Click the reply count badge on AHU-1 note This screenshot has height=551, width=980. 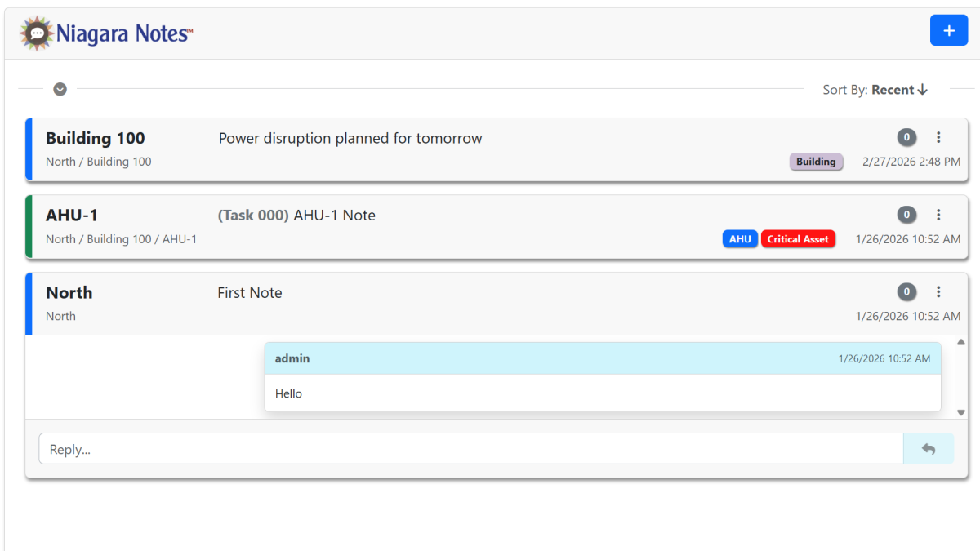(906, 215)
